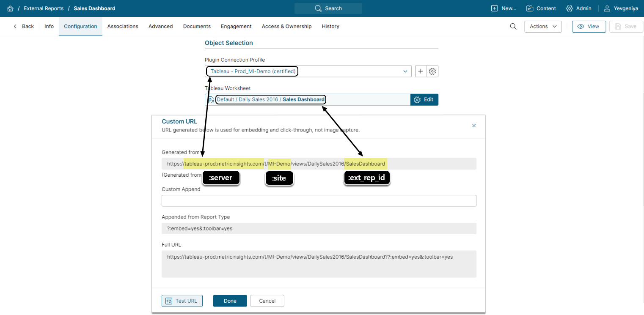
Task: Go to the home icon in breadcrumb
Action: pyautogui.click(x=10, y=8)
